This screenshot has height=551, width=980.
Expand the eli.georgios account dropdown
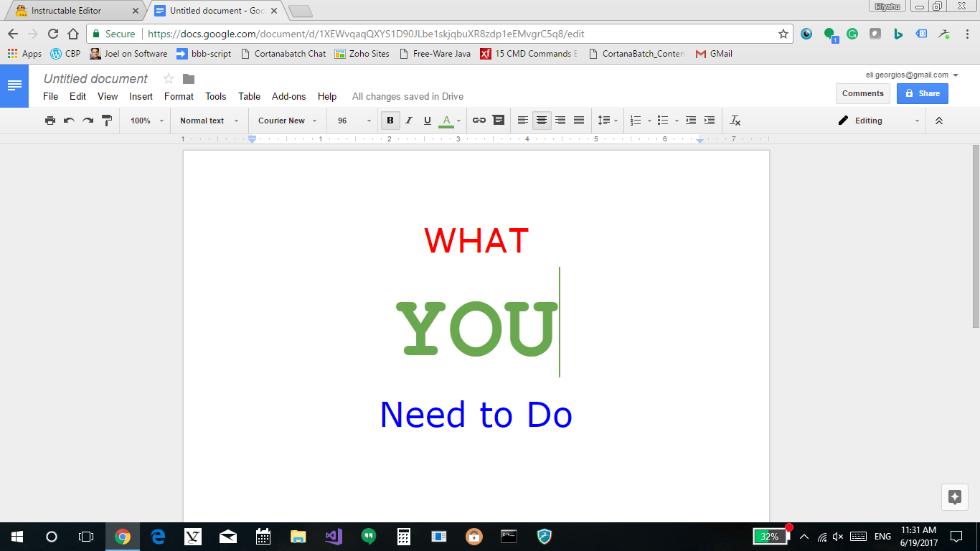[x=913, y=75]
